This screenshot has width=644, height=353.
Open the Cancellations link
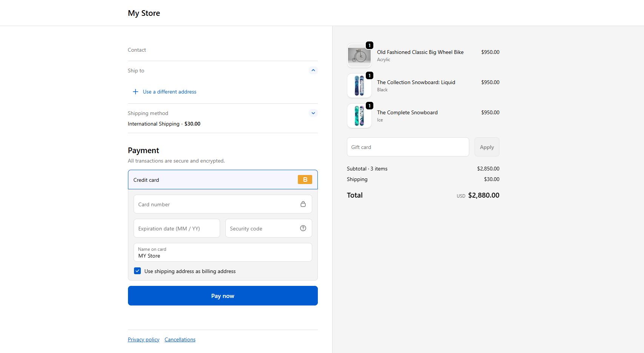pyautogui.click(x=180, y=339)
